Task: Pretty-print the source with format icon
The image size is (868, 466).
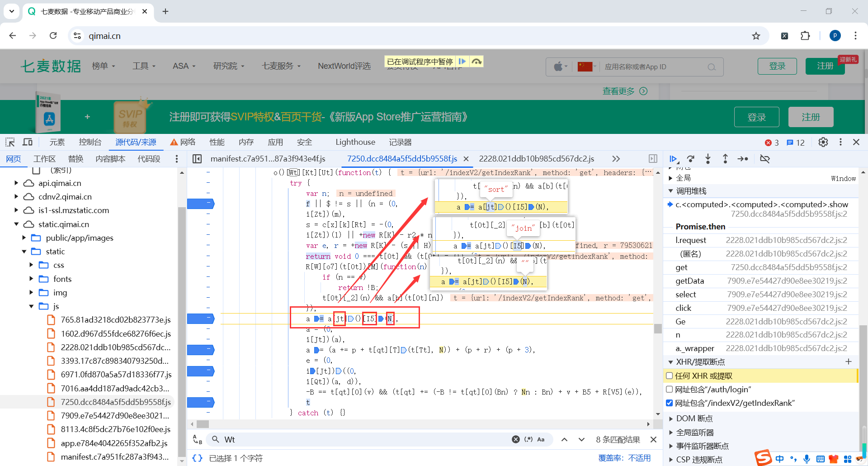Action: 197,458
